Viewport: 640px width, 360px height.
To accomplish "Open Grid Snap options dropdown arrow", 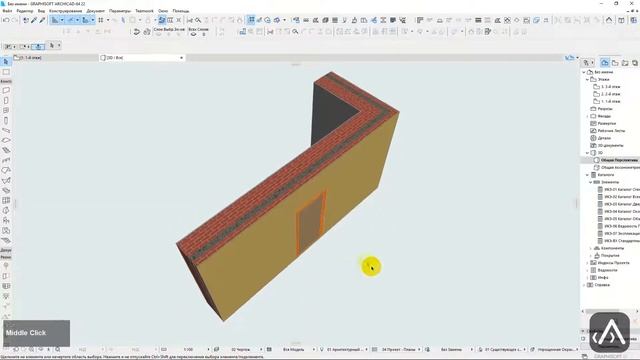I will coord(108,20).
